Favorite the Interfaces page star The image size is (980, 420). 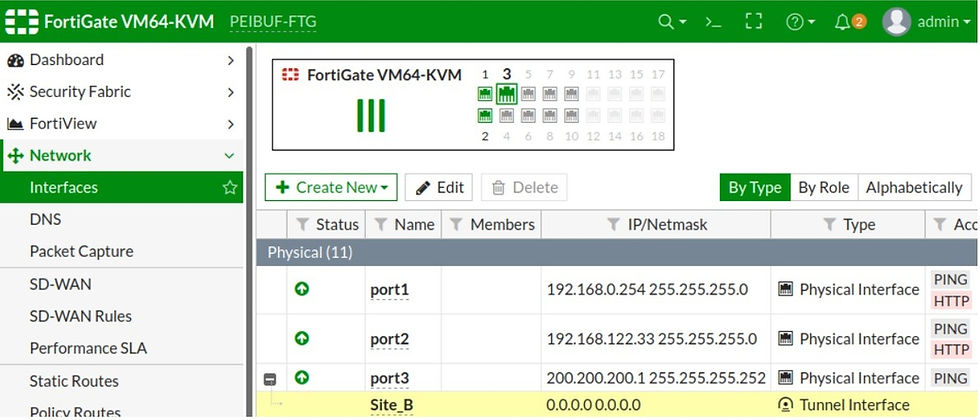coord(229,188)
